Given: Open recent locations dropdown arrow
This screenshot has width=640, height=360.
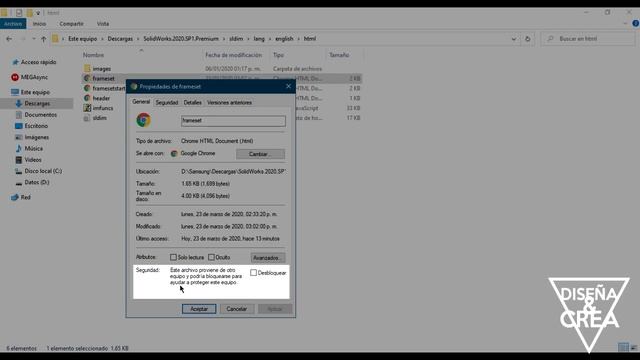Looking at the screenshot, I should coord(33,39).
